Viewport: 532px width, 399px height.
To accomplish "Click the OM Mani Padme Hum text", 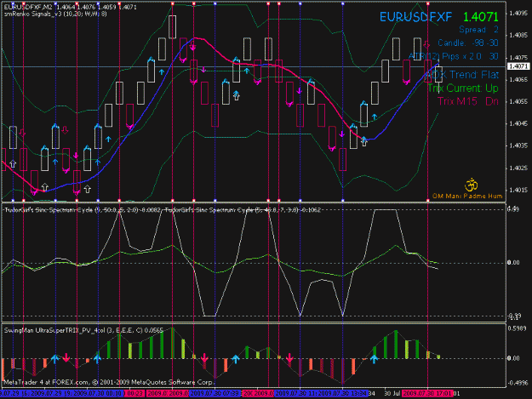I will point(467,196).
